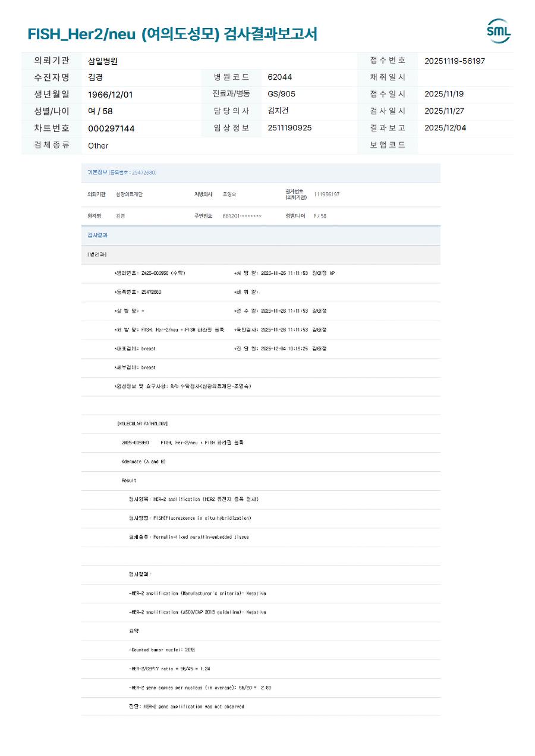Click the prescription date line ending '김태정 AP'
The width and height of the screenshot is (535, 756).
[284, 273]
